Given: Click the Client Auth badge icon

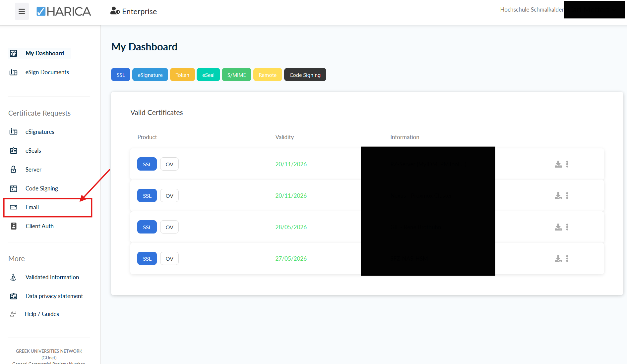Looking at the screenshot, I should tap(14, 226).
